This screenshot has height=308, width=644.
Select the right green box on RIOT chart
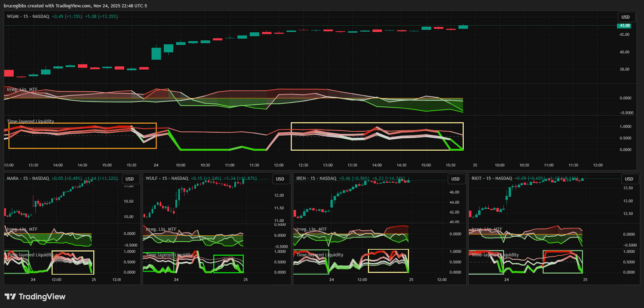(563, 251)
